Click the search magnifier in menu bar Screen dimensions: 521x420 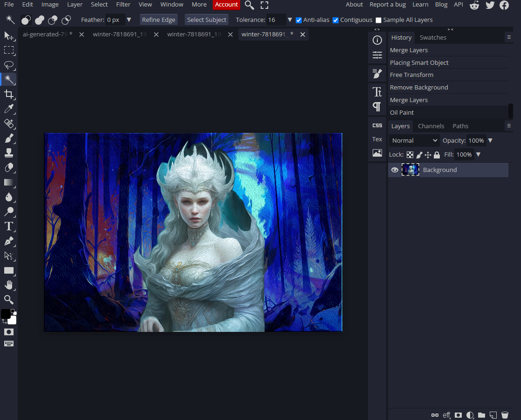click(249, 5)
